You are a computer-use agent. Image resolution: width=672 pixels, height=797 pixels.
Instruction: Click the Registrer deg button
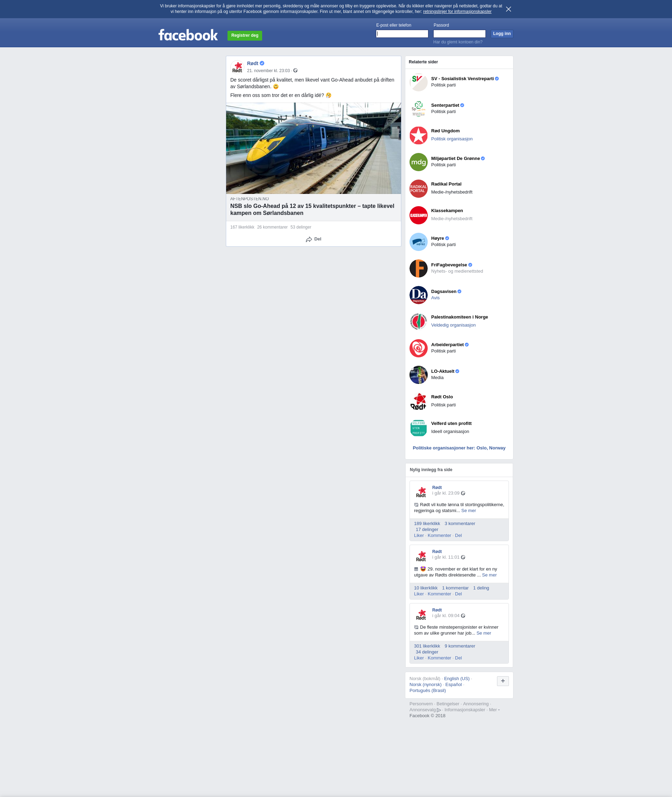pos(245,35)
